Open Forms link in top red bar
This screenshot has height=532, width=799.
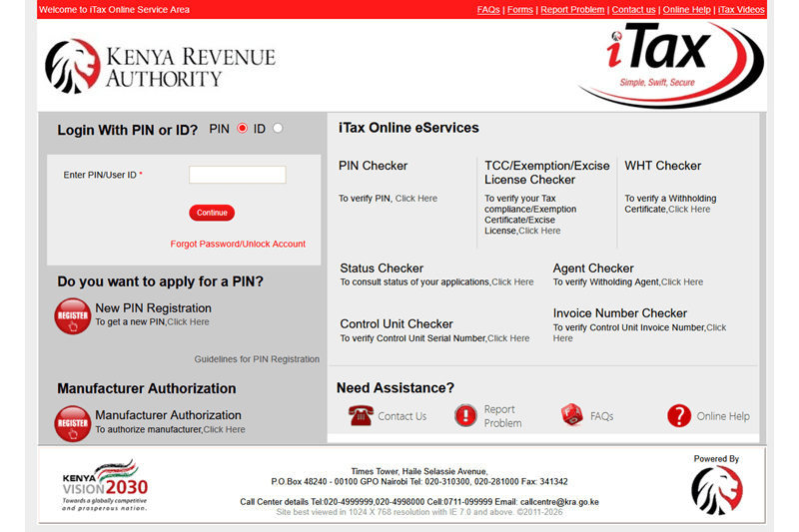[x=520, y=10]
